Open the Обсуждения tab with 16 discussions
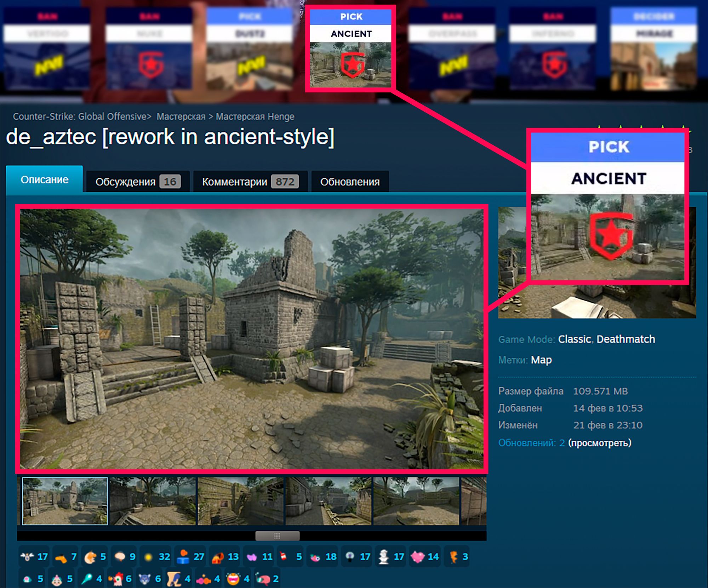The width and height of the screenshot is (708, 588). pos(138,182)
